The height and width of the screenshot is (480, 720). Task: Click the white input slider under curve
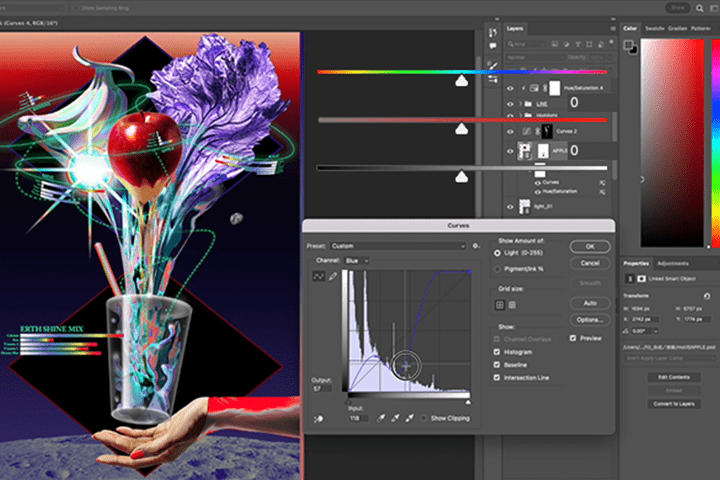click(x=468, y=402)
